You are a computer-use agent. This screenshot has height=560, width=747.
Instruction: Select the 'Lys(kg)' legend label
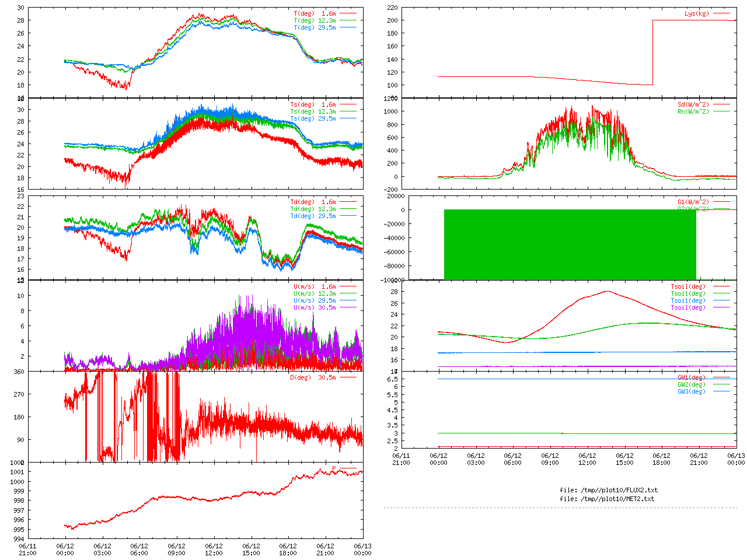click(697, 13)
